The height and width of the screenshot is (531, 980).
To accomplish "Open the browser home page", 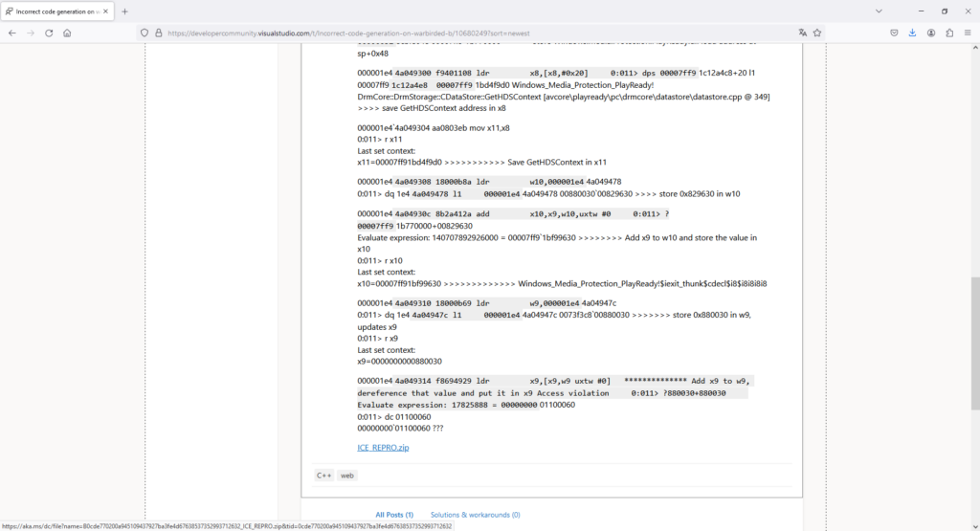I will [67, 33].
